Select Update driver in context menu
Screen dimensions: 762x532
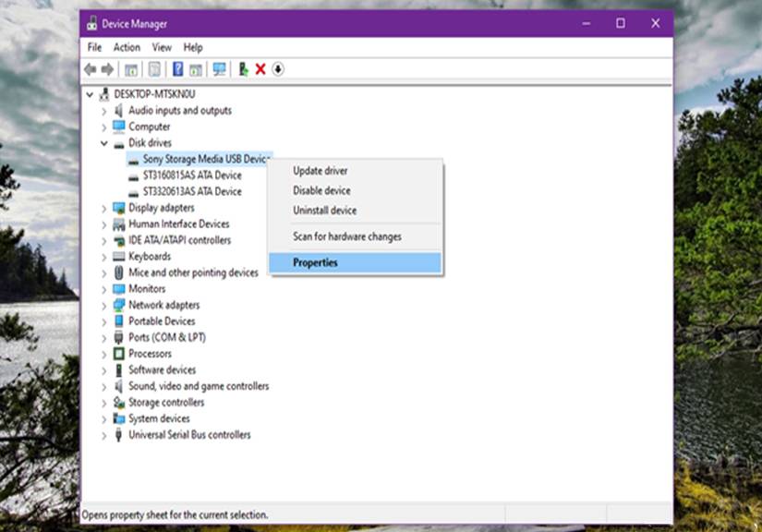[x=320, y=171]
